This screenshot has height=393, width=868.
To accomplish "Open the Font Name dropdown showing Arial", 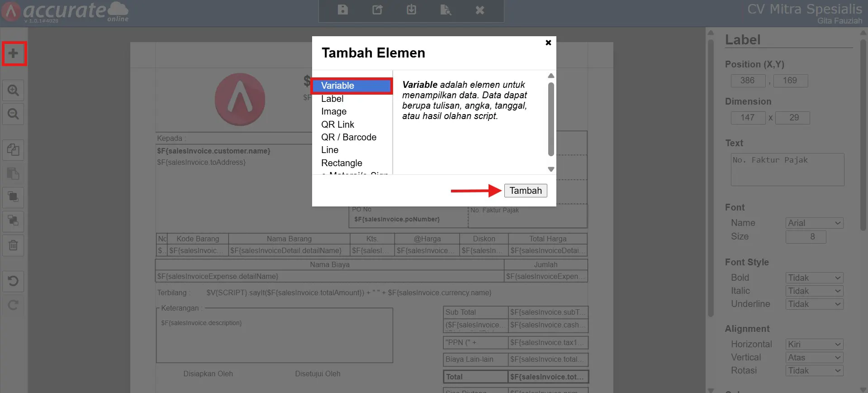I will click(x=815, y=223).
